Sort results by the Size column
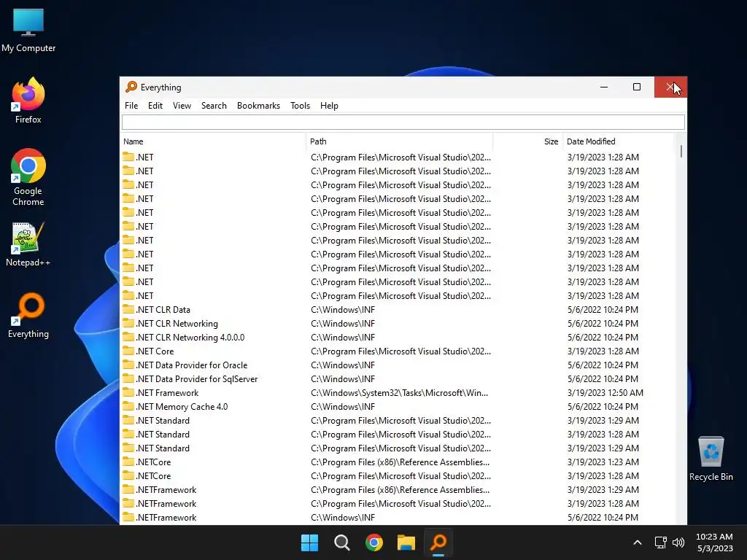Image resolution: width=747 pixels, height=560 pixels. [528, 141]
